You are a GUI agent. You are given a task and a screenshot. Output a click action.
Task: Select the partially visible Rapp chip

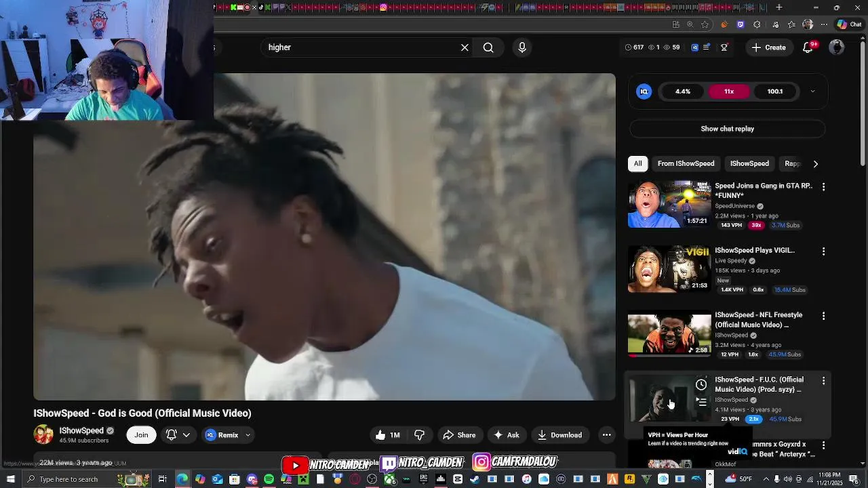tap(792, 163)
